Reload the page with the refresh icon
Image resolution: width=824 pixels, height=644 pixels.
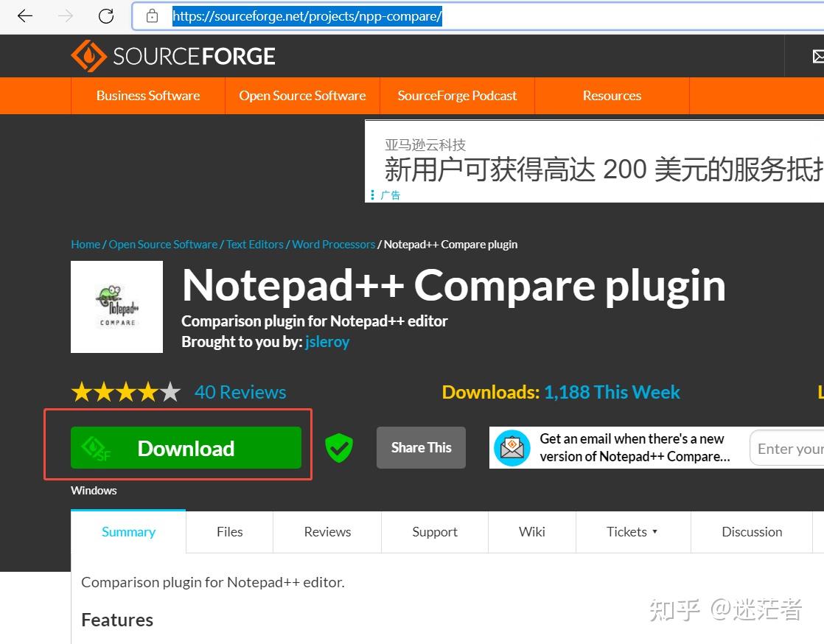point(106,16)
